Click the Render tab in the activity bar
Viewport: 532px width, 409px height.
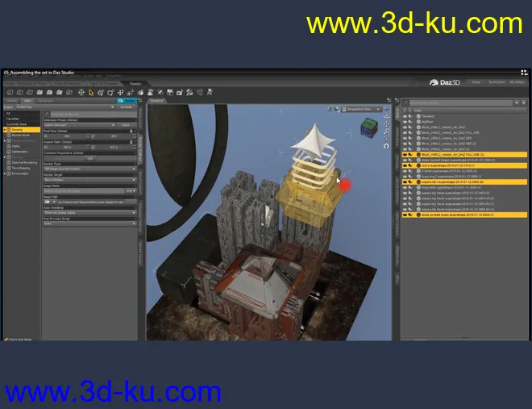click(135, 83)
